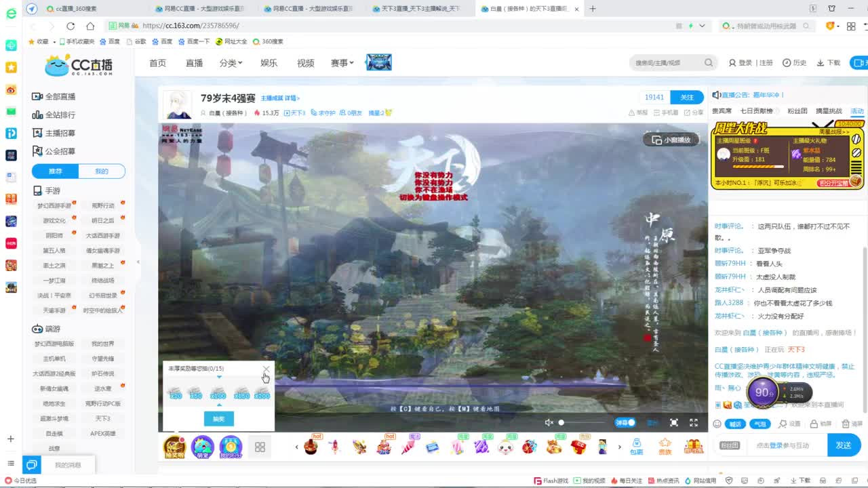The image size is (868, 488).
Task: Expand the 分类 dropdown menu
Action: click(x=231, y=62)
